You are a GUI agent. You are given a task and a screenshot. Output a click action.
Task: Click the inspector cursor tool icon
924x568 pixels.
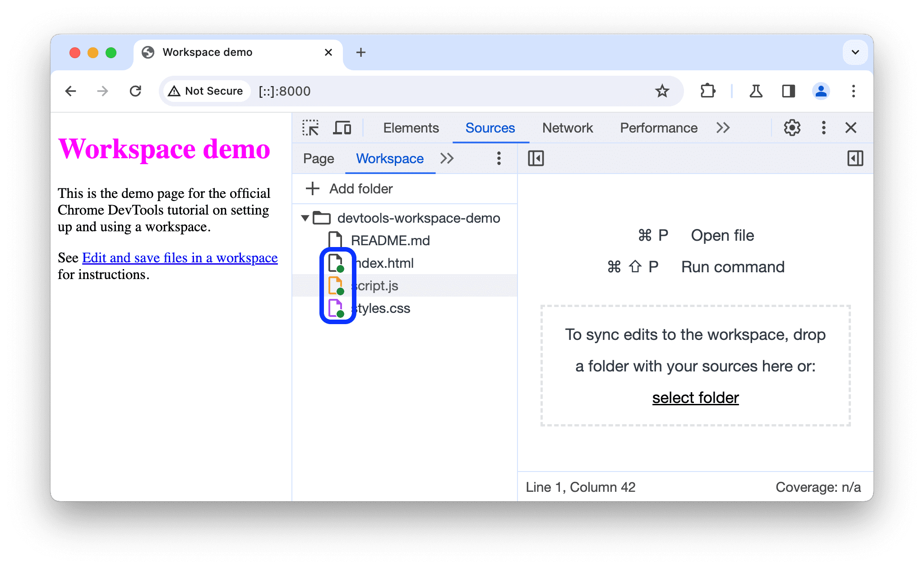[310, 128]
